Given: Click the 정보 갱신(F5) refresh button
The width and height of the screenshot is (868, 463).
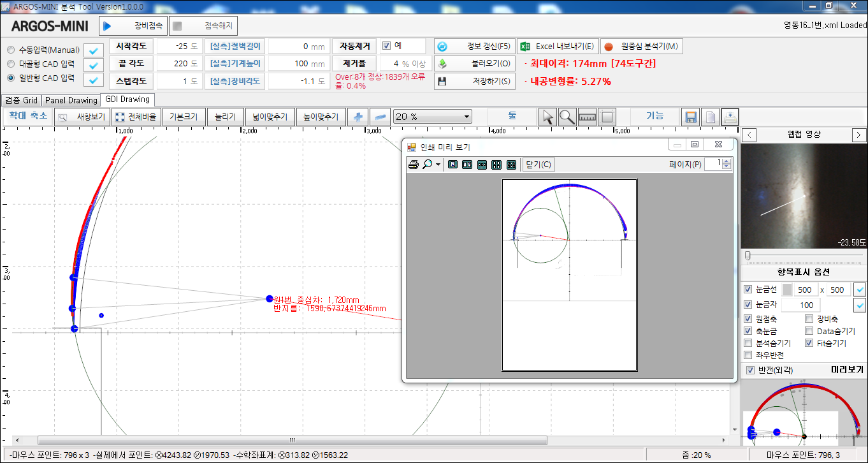Looking at the screenshot, I should 473,45.
